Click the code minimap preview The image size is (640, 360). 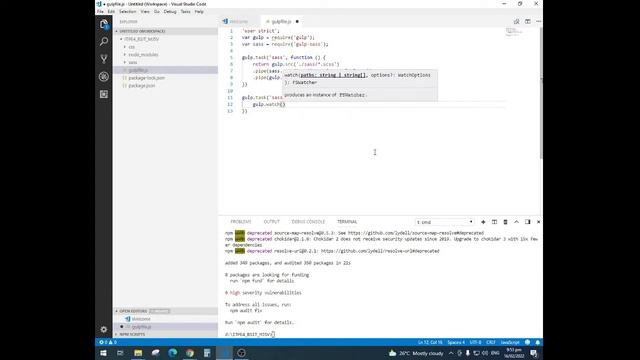click(x=513, y=32)
